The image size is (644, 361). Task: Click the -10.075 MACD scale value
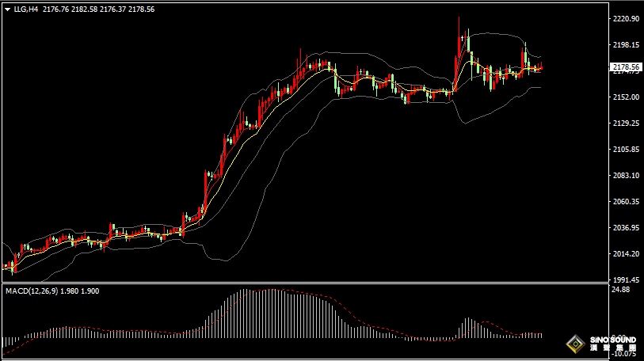click(624, 354)
